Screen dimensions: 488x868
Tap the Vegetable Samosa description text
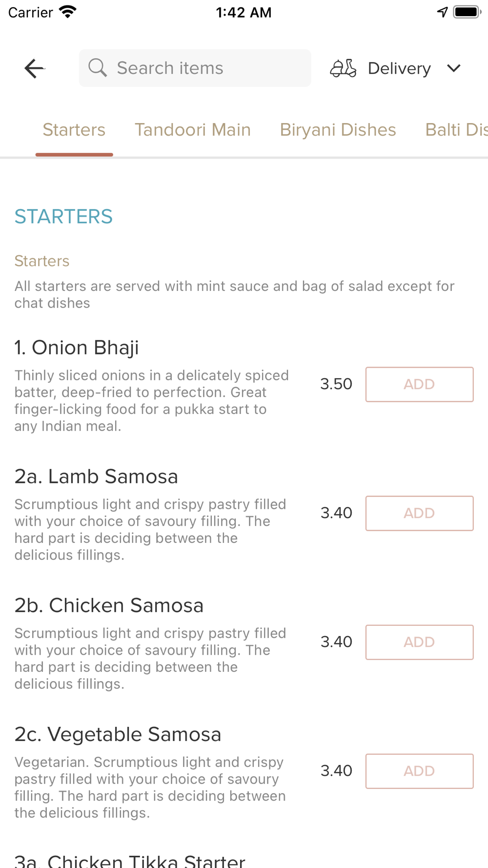[x=150, y=787]
